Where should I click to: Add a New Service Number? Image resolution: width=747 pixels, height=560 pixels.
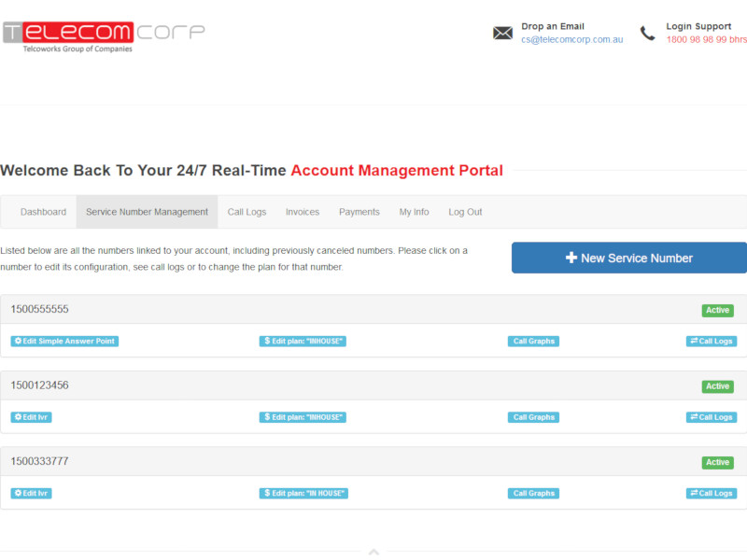coord(629,258)
